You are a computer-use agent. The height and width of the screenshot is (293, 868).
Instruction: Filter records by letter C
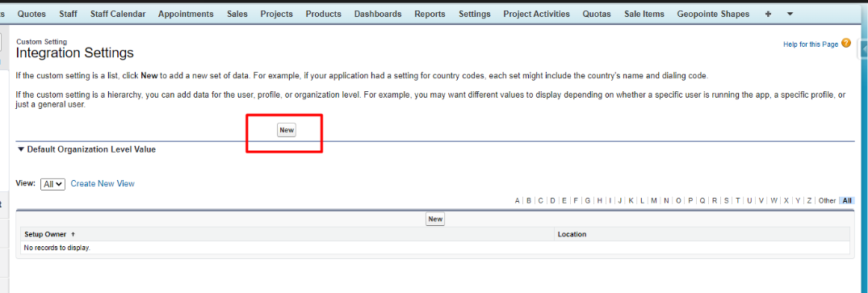tap(540, 200)
